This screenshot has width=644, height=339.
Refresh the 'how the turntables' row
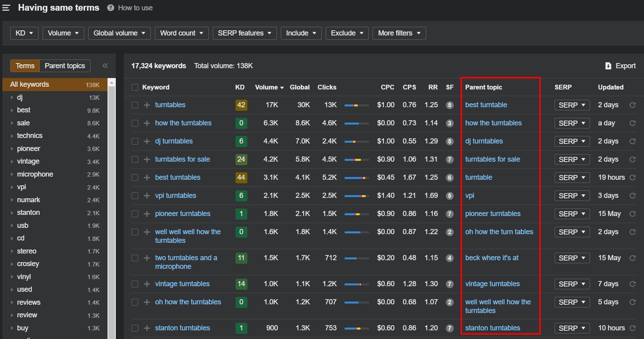633,123
